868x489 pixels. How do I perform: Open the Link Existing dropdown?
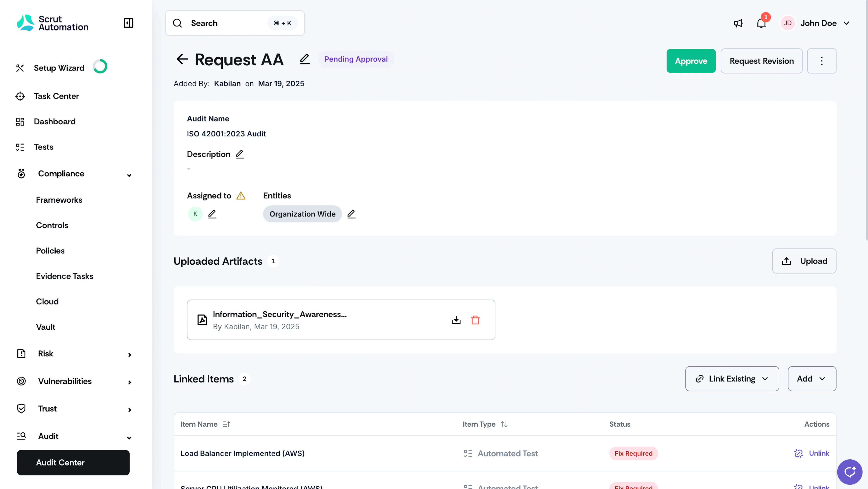tap(732, 379)
